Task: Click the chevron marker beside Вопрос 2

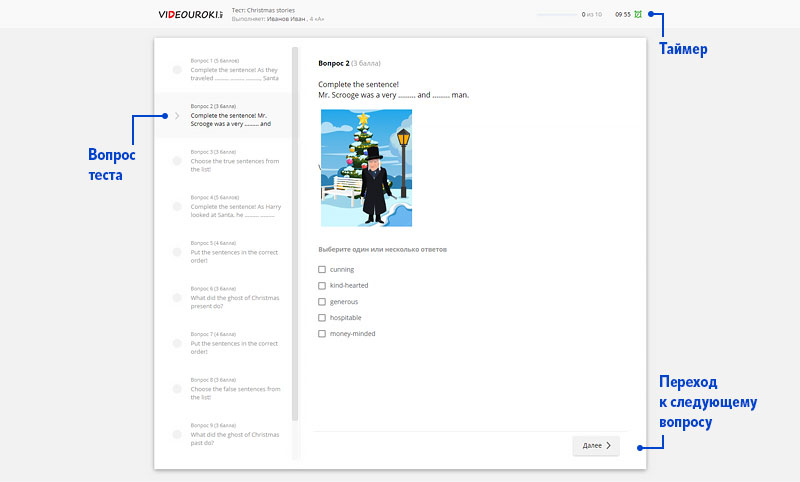Action: pos(177,116)
